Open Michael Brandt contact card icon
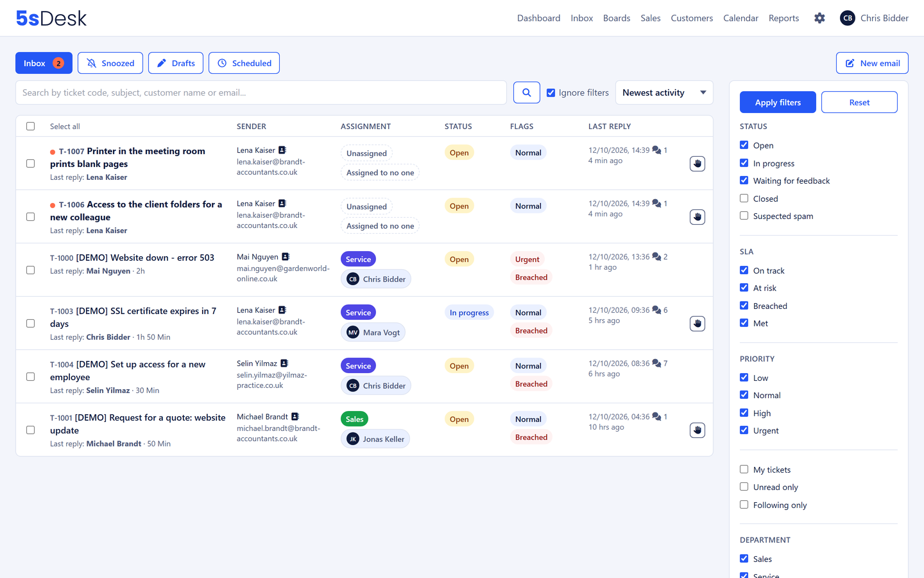 (x=295, y=417)
